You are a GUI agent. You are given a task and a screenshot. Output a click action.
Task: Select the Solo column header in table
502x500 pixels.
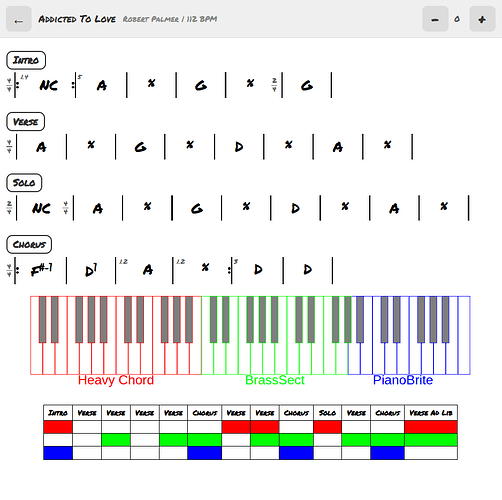point(327,413)
